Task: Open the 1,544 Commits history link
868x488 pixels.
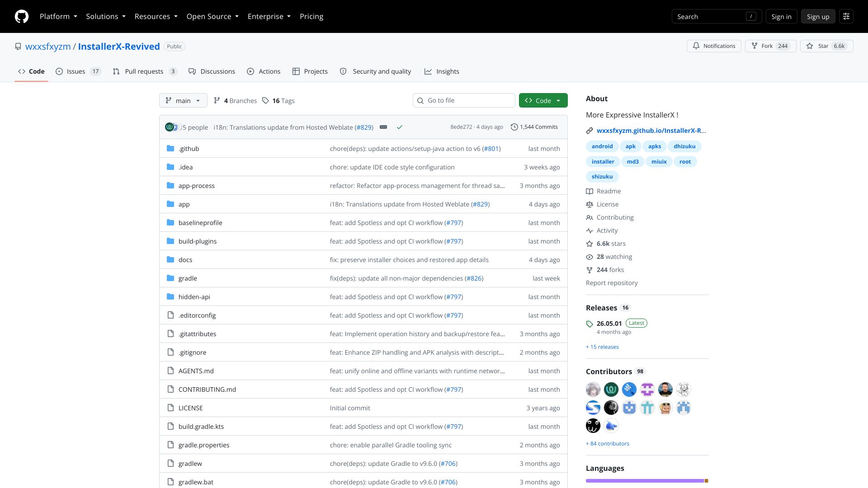Action: (x=534, y=127)
